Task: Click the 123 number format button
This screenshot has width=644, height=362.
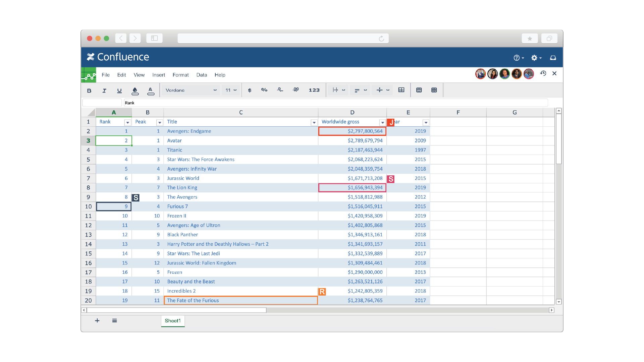Action: point(314,90)
